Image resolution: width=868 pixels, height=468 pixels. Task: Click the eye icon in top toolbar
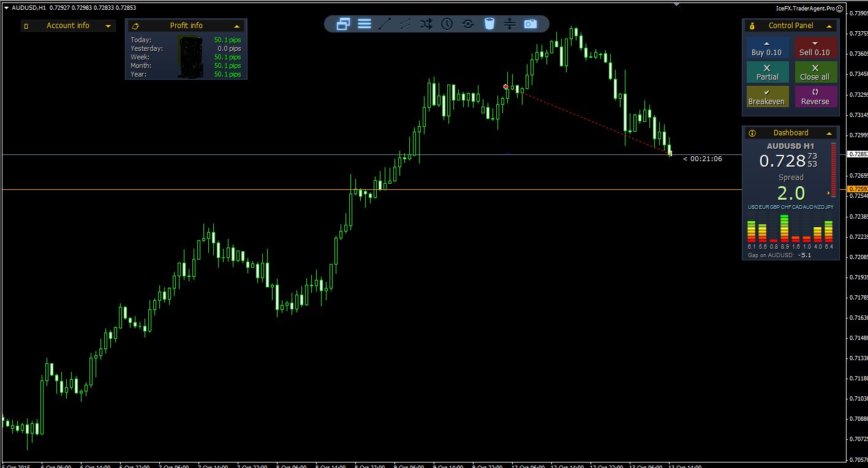pos(468,24)
